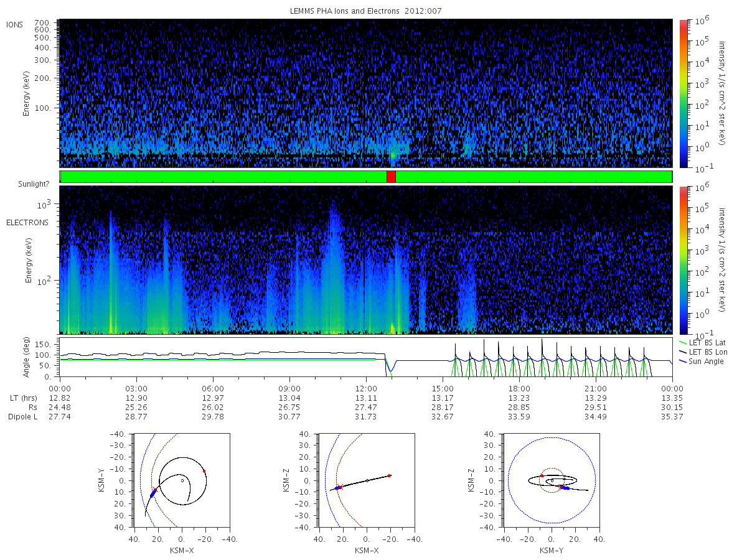Click the Angle (deg) axis label
Screen dimensions: 747x560
(x=27, y=357)
